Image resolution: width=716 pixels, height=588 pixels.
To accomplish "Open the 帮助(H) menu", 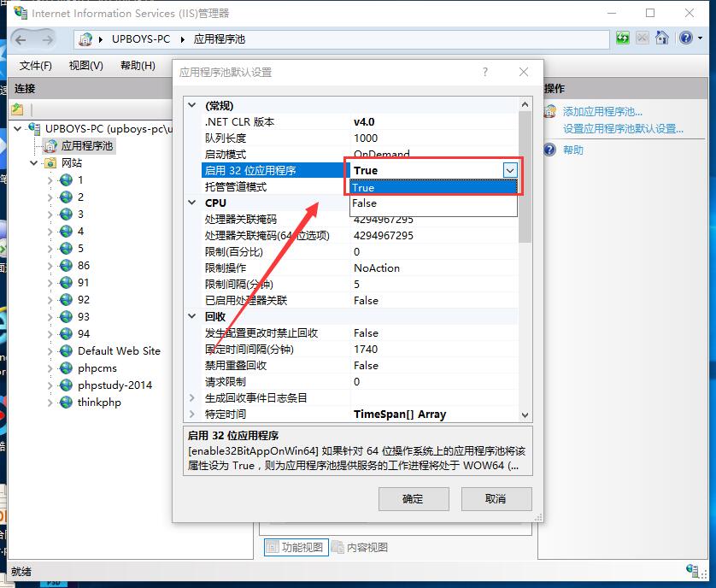I will click(x=138, y=66).
